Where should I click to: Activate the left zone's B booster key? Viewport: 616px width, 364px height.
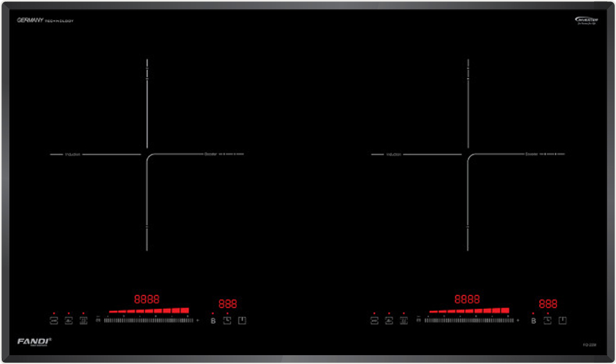pyautogui.click(x=213, y=321)
